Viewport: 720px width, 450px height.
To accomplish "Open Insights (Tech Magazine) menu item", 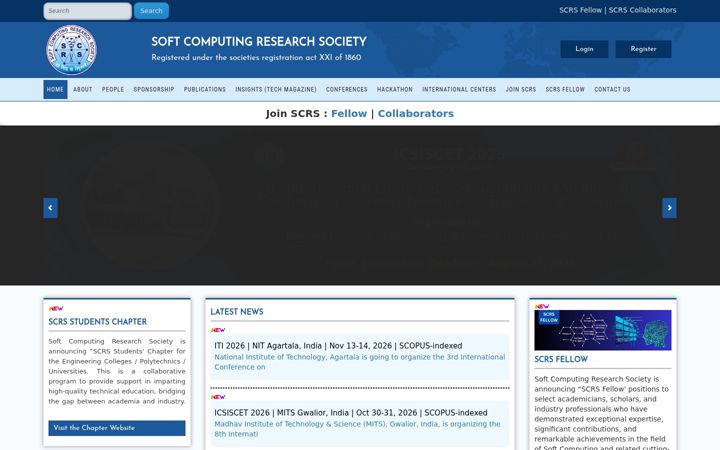I will (x=276, y=90).
